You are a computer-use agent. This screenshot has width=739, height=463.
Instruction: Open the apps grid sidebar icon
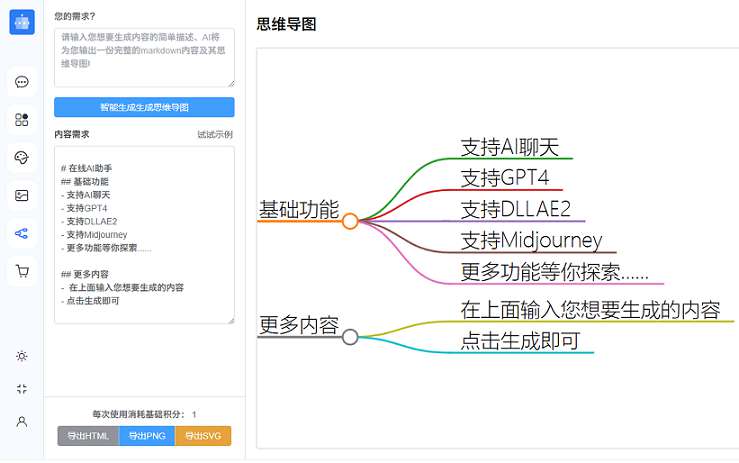point(22,120)
